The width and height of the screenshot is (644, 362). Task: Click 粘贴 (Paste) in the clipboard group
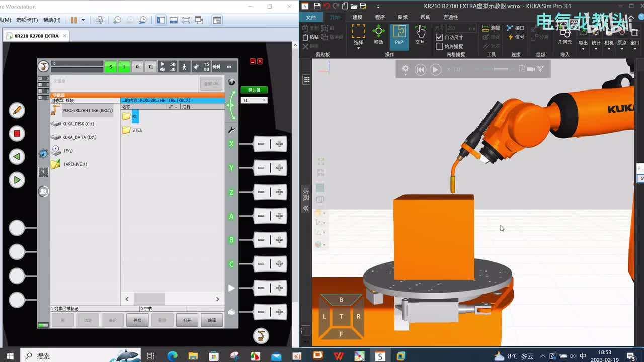coord(310,37)
